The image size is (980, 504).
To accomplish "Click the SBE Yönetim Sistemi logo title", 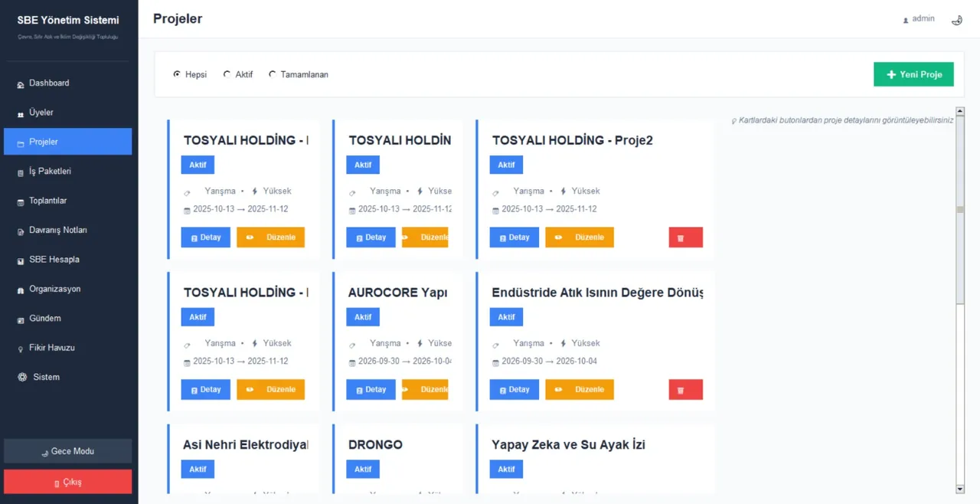I will coord(68,21).
